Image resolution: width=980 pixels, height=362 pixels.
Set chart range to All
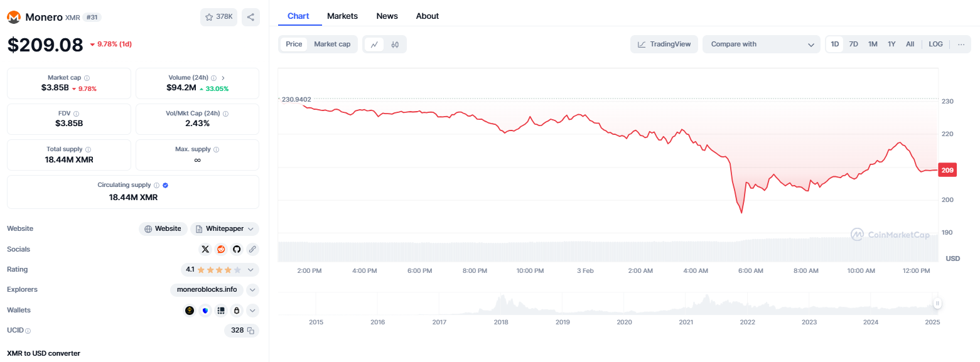910,44
